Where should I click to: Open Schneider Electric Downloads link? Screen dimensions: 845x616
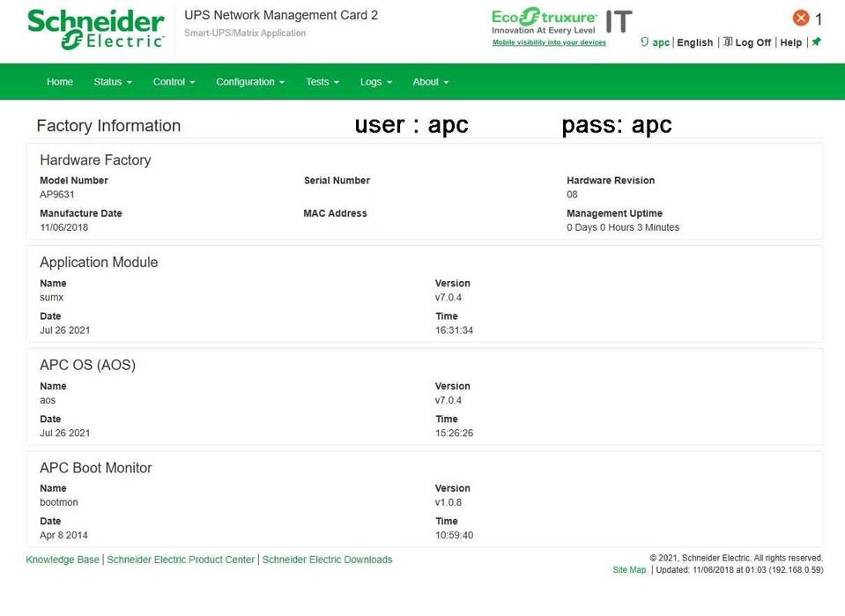[x=327, y=560]
